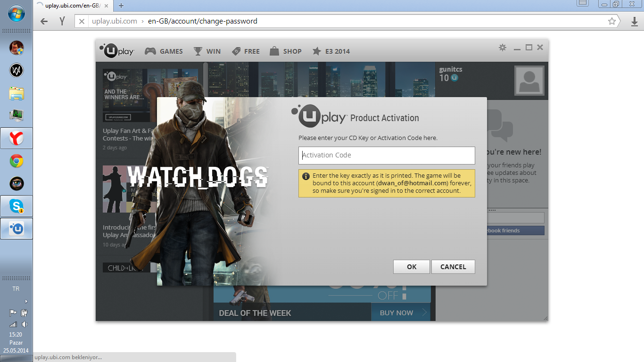Image resolution: width=644 pixels, height=362 pixels.
Task: Click the Uplay taskbar icon
Action: click(x=17, y=229)
